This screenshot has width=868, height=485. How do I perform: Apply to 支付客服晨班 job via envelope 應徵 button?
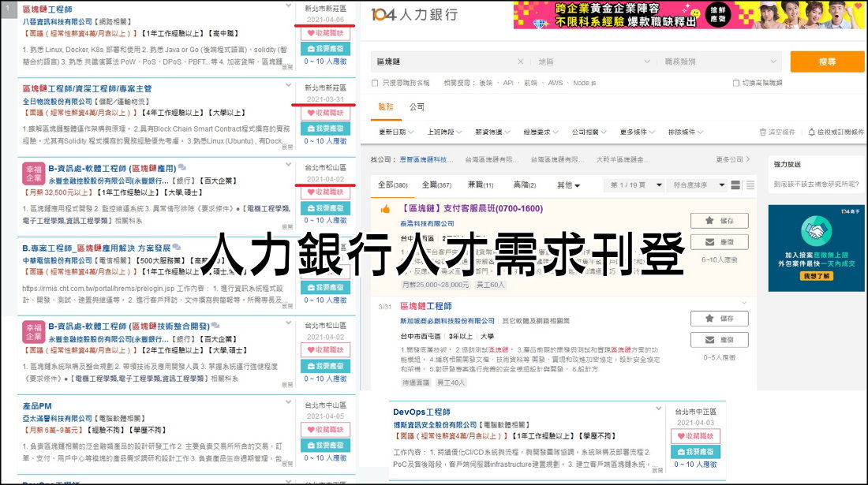(x=719, y=242)
